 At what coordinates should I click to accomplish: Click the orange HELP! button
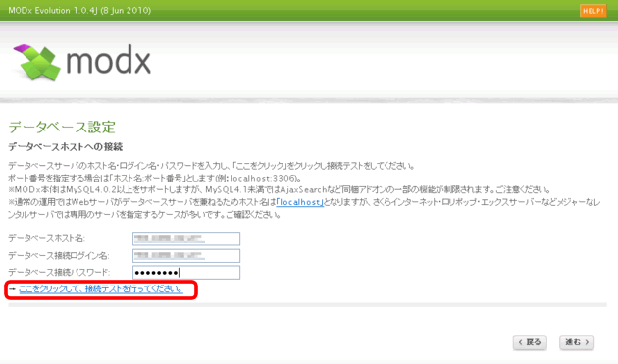click(x=592, y=11)
